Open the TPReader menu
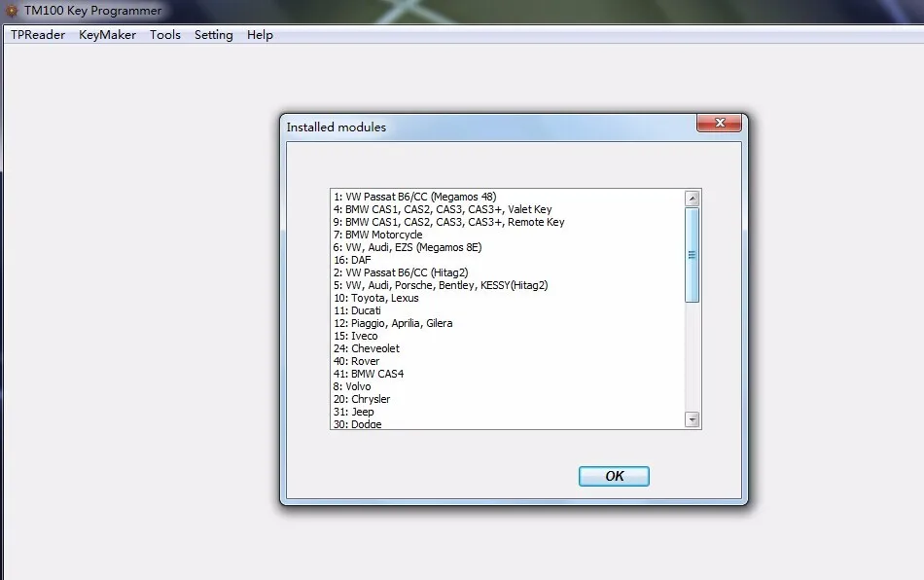 [x=38, y=35]
